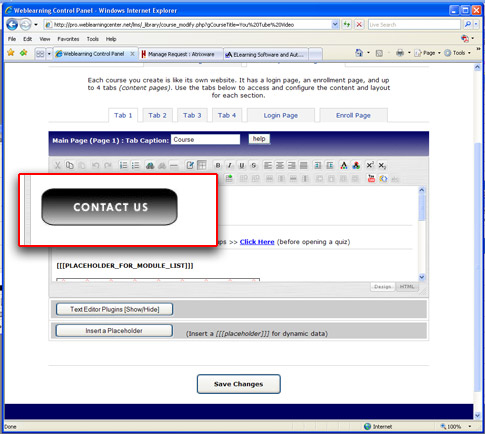Insert a YouTube video using toolbar icon
The image size is (485, 434).
[371, 178]
